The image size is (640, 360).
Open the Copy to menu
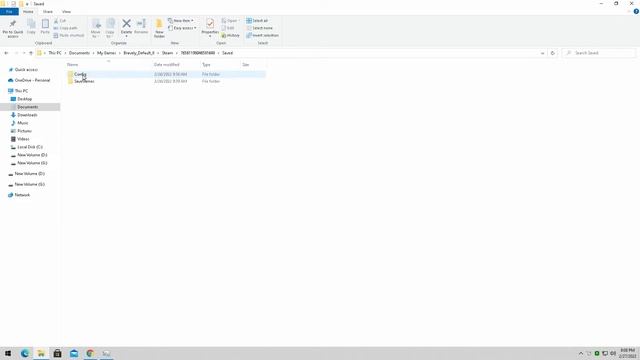click(x=110, y=28)
